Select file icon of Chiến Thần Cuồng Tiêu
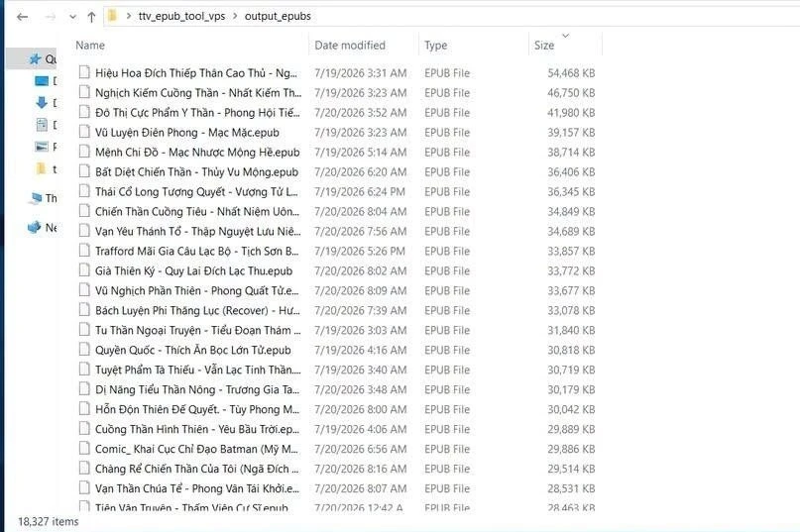Viewport: 800px width, 532px height. pos(84,211)
